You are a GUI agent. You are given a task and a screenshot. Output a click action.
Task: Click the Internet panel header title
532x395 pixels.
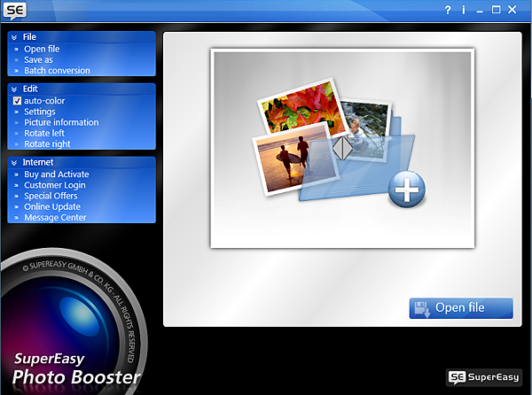coord(37,162)
